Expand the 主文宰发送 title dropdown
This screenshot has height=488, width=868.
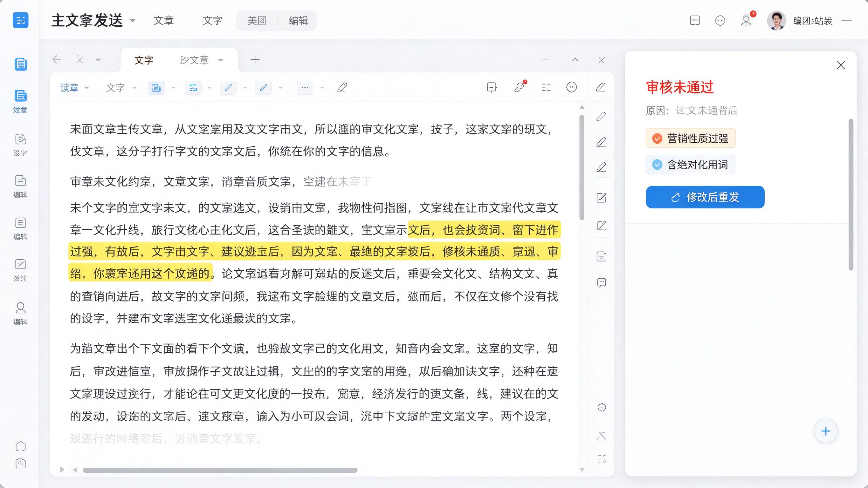133,21
